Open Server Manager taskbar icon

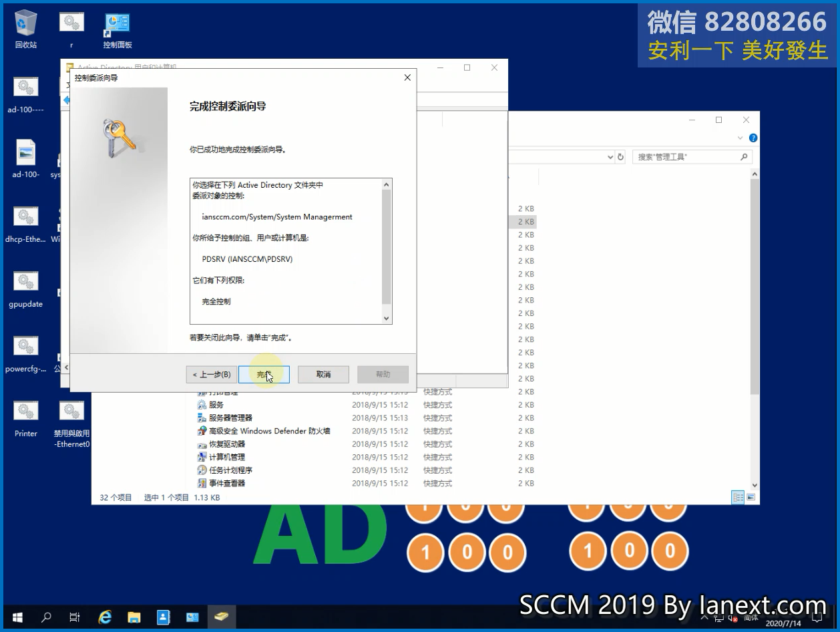pos(192,617)
